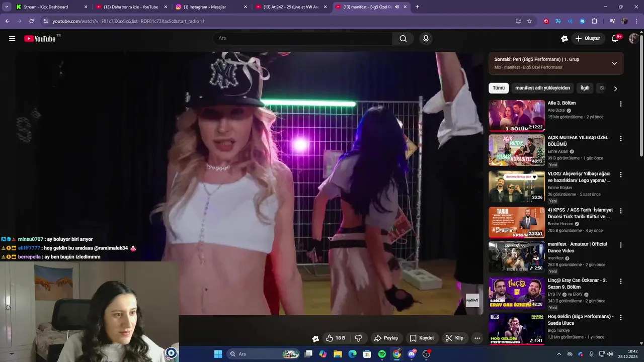Open volume control in system tray
The width and height of the screenshot is (644, 362).
610,354
